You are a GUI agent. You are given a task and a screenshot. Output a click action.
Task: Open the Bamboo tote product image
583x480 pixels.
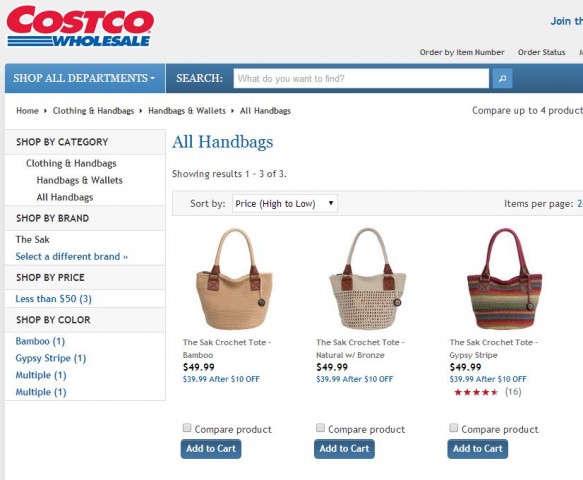234,279
